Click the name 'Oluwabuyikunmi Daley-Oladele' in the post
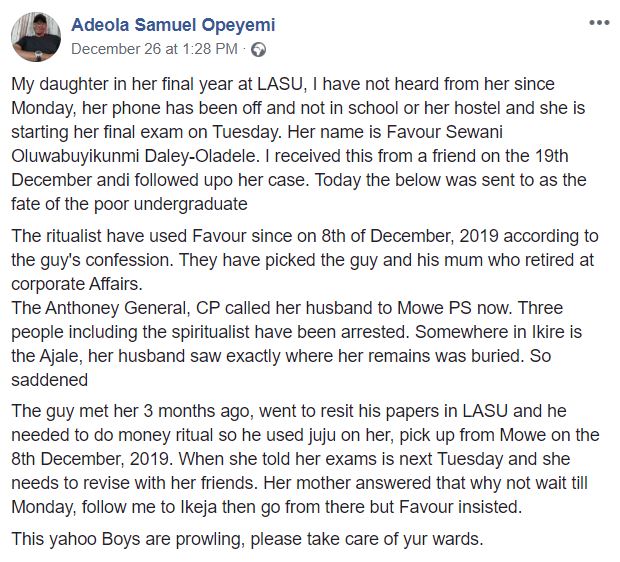The image size is (620, 562). click(135, 156)
